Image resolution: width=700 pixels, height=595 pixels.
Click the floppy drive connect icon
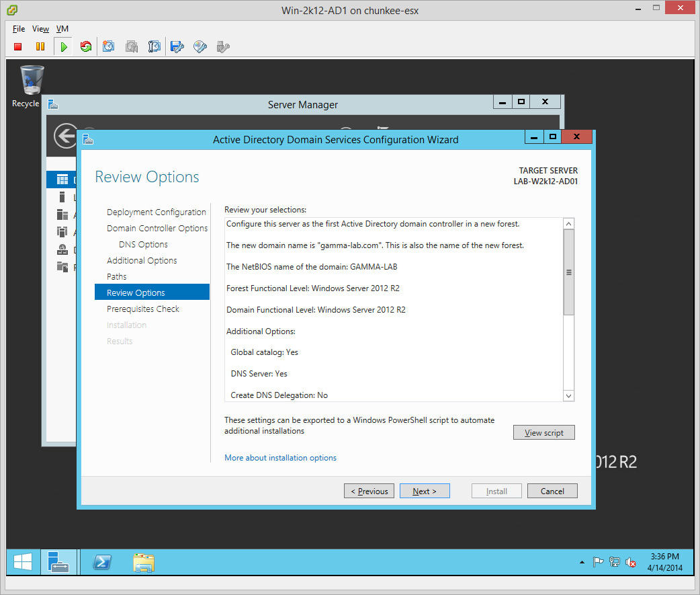coord(177,46)
